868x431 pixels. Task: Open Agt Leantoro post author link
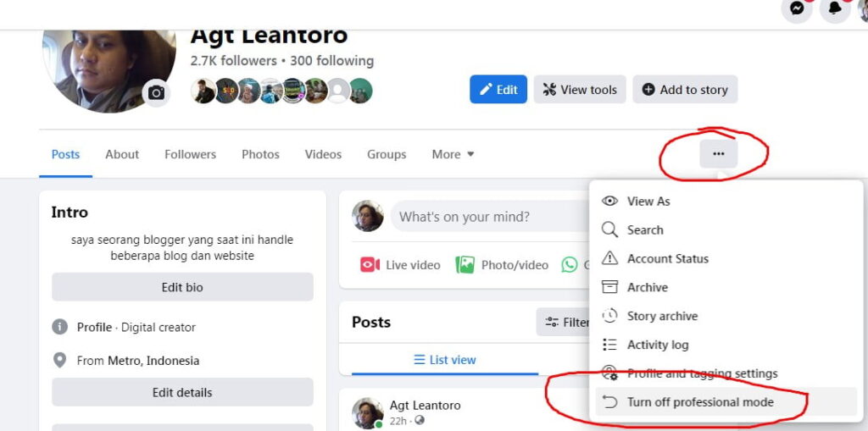coord(425,406)
